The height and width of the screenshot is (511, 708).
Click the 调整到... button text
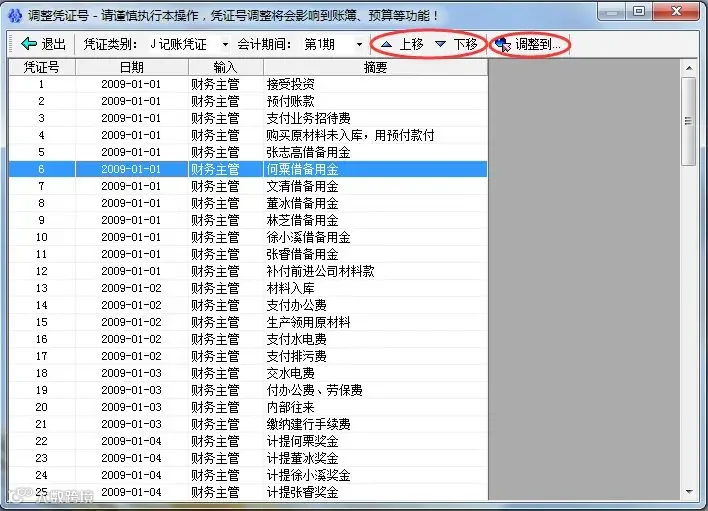pyautogui.click(x=538, y=44)
